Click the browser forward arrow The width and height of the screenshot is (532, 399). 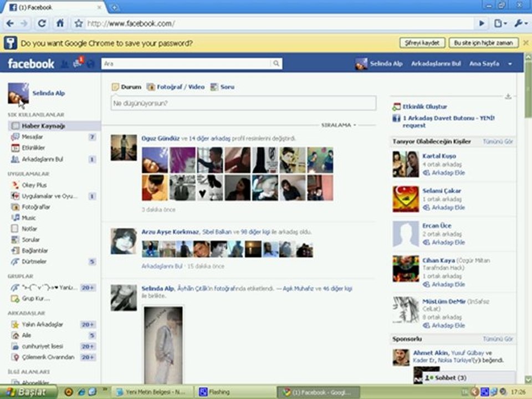[24, 23]
